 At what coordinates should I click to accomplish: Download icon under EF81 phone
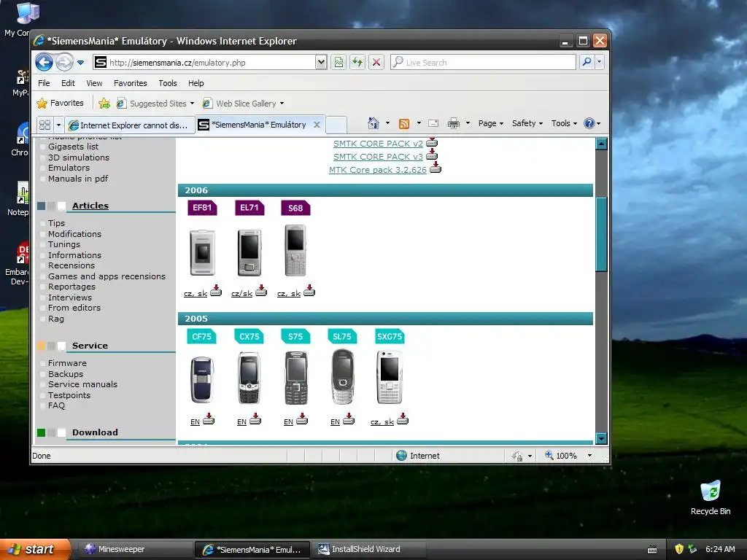[216, 290]
